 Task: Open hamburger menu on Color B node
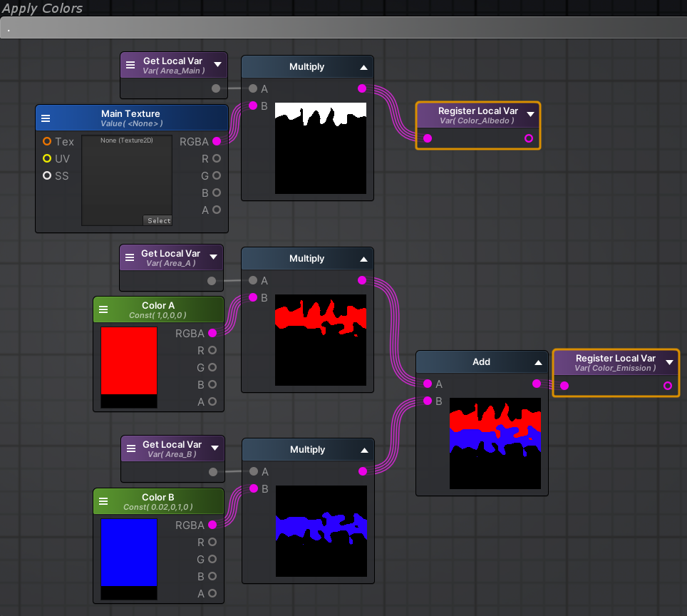(103, 501)
